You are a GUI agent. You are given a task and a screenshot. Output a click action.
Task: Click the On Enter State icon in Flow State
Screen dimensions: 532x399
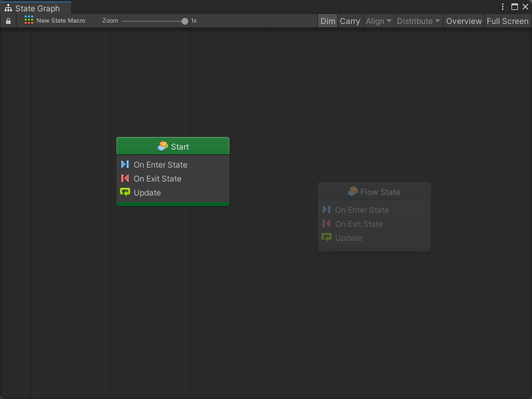point(327,209)
